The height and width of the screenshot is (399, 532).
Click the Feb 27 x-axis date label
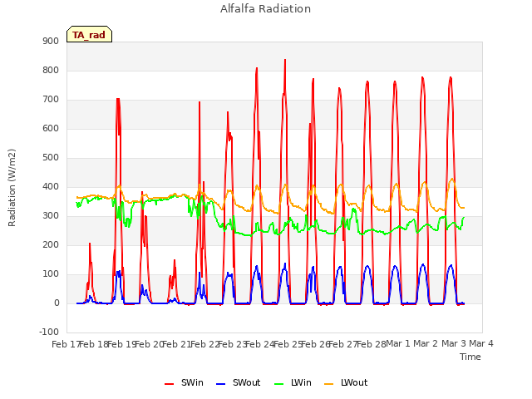tap(343, 344)
